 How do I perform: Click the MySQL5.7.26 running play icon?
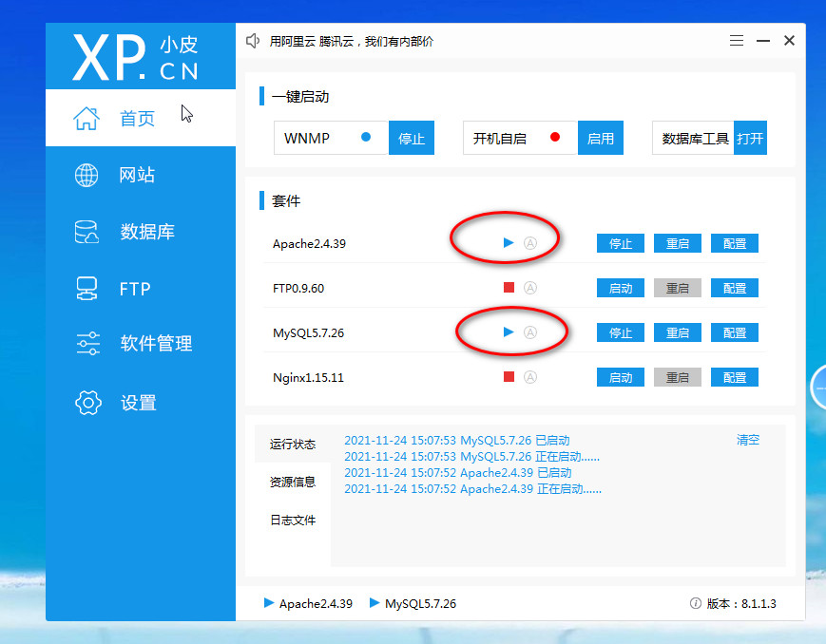coord(509,331)
